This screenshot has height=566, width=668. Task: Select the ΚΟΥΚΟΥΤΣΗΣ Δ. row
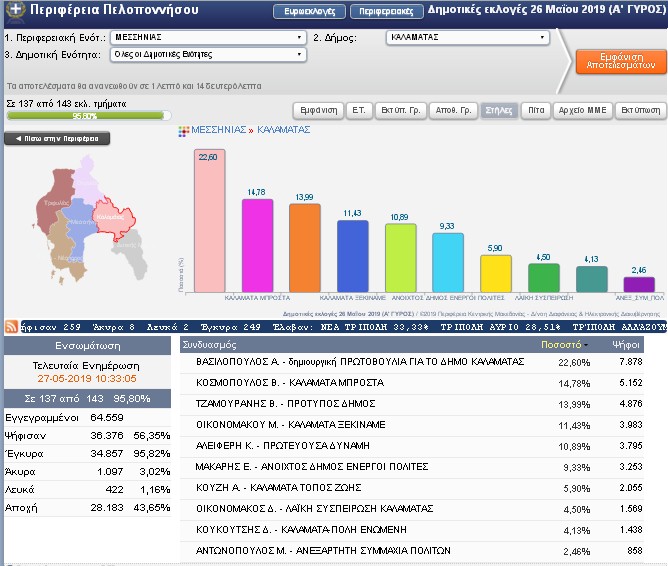(x=412, y=530)
